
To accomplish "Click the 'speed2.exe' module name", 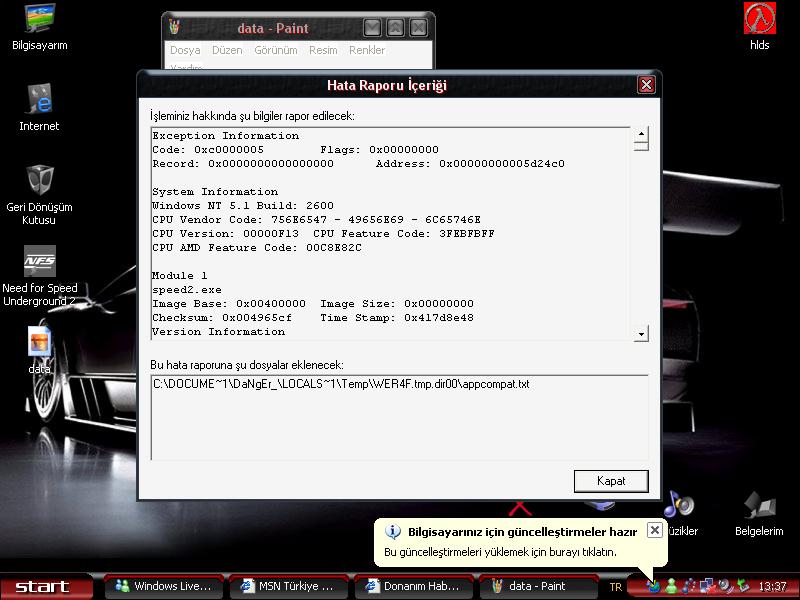I will coord(187,290).
